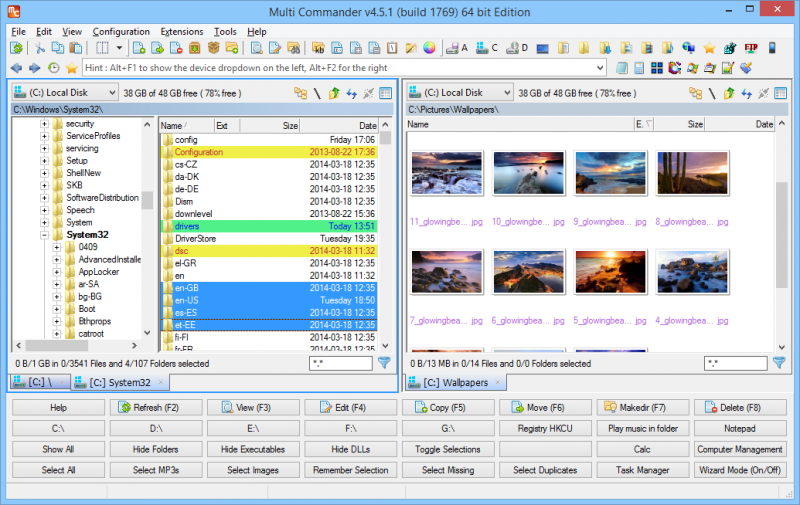The width and height of the screenshot is (800, 505).
Task: Click Hide Folders button
Action: coord(156,449)
